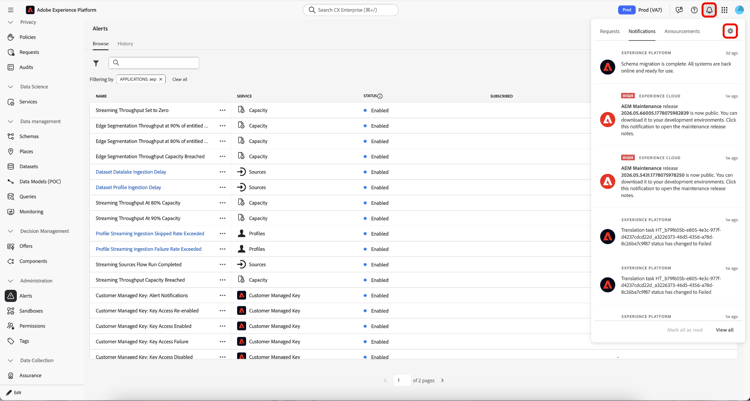Image resolution: width=750 pixels, height=401 pixels.
Task: Open the Dataset Profile Ingestion Delay alert
Action: (128, 188)
